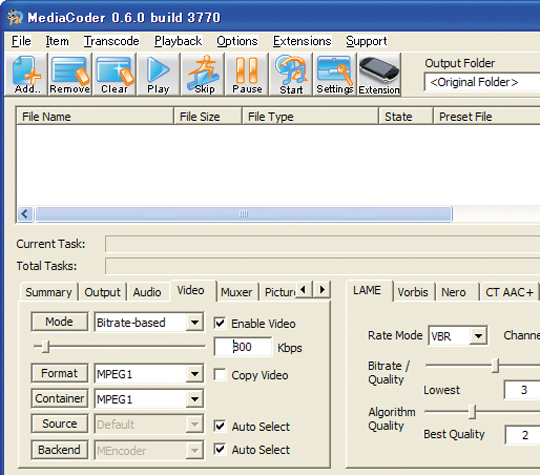Viewport: 540px width, 475px height.
Task: Start transcoding with the Start icon
Action: (x=291, y=74)
